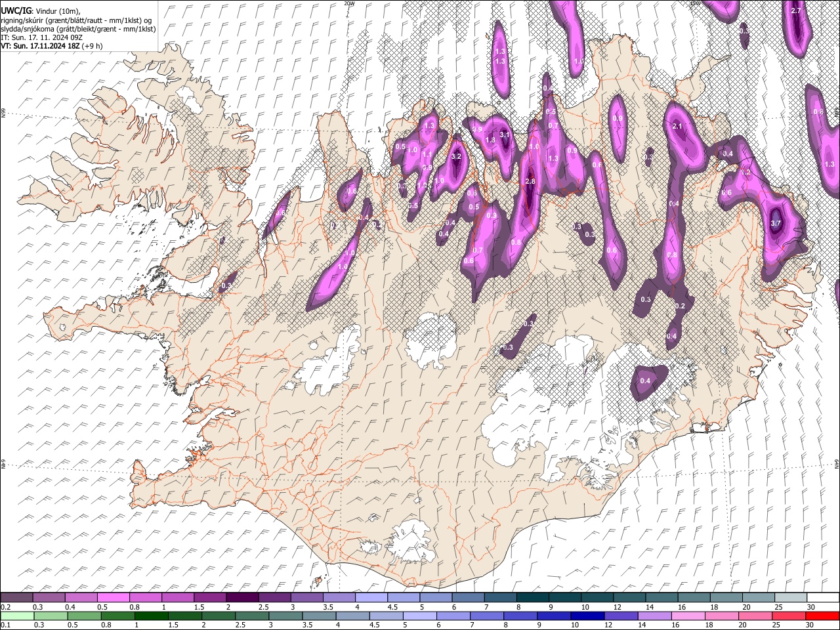Pick the 3.1 snowfall value on the map

tap(505, 135)
